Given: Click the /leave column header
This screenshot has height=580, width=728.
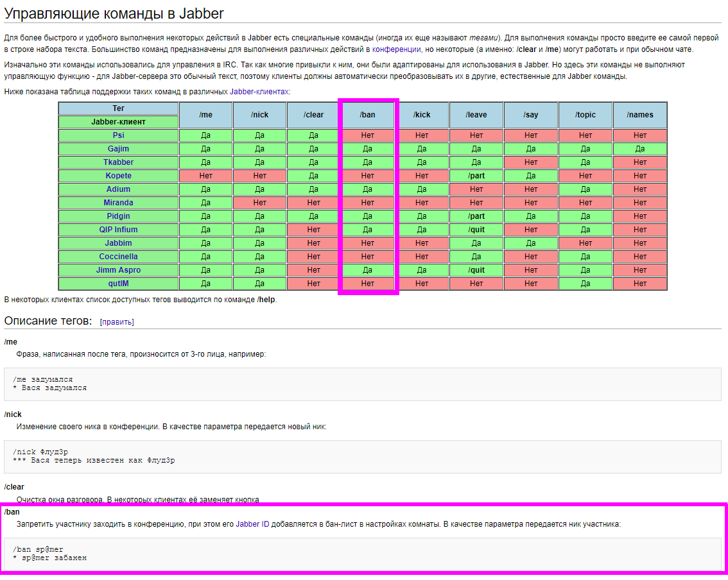Looking at the screenshot, I should (x=476, y=115).
